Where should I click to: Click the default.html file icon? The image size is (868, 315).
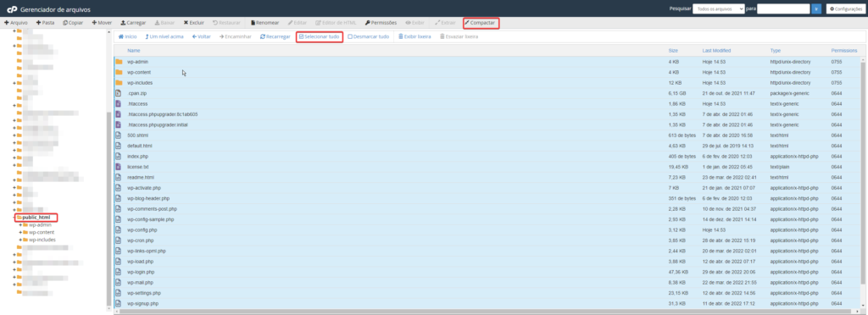(118, 146)
